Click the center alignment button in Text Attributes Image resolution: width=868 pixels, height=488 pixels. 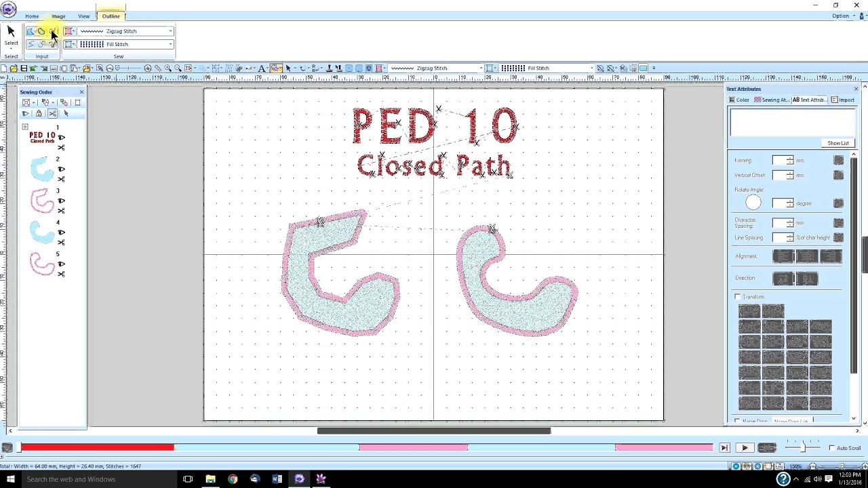pyautogui.click(x=807, y=256)
